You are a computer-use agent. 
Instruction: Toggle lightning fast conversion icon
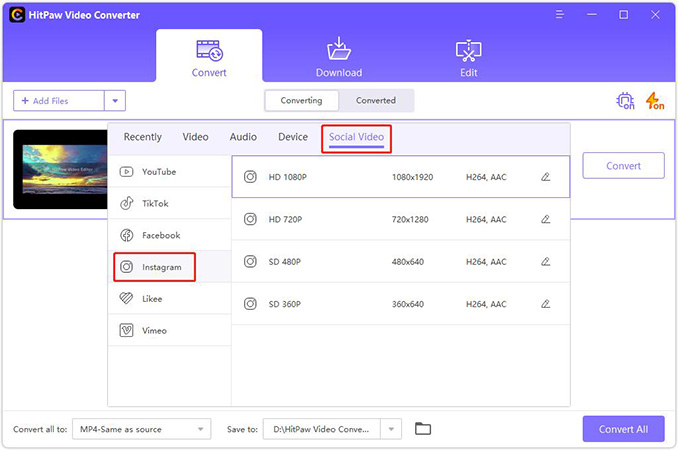click(655, 101)
